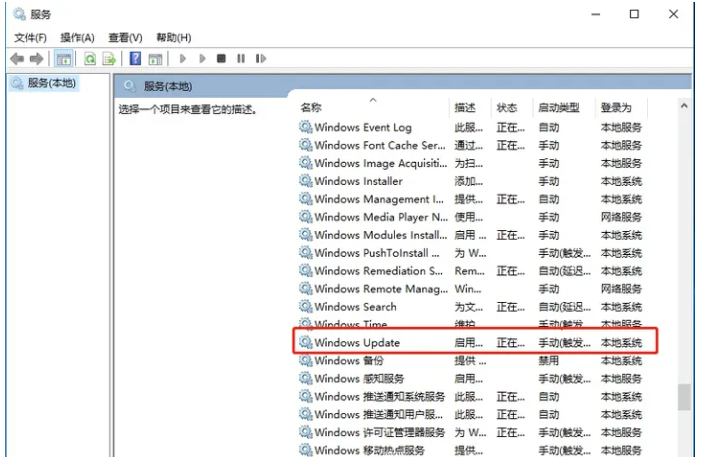The width and height of the screenshot is (722, 457).
Task: Click the Export List toolbar icon
Action: pyautogui.click(x=109, y=59)
